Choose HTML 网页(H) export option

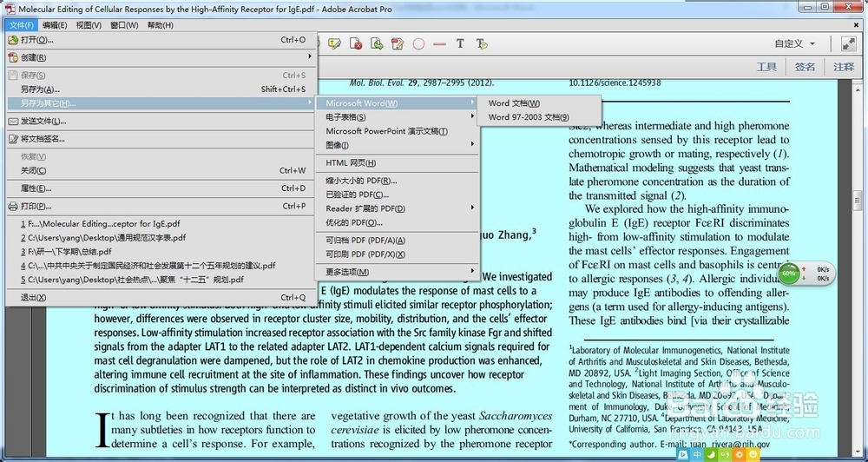[x=398, y=163]
